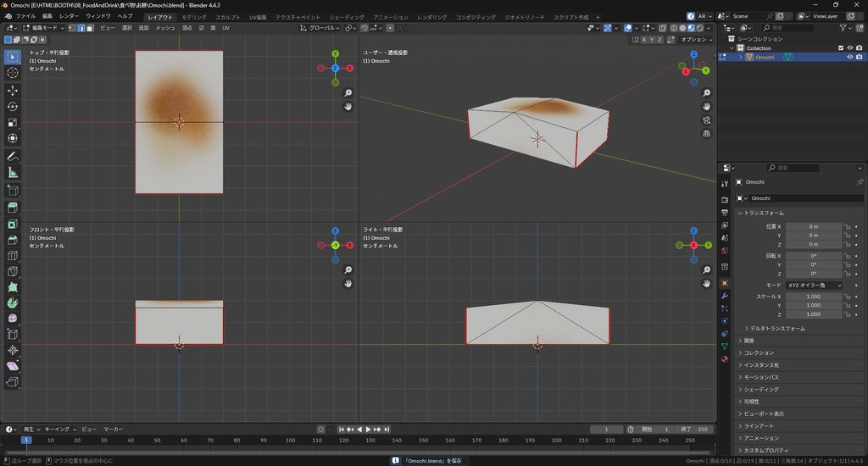Switch to the モデリング workspace tab
Image resolution: width=868 pixels, height=466 pixels.
click(x=194, y=17)
